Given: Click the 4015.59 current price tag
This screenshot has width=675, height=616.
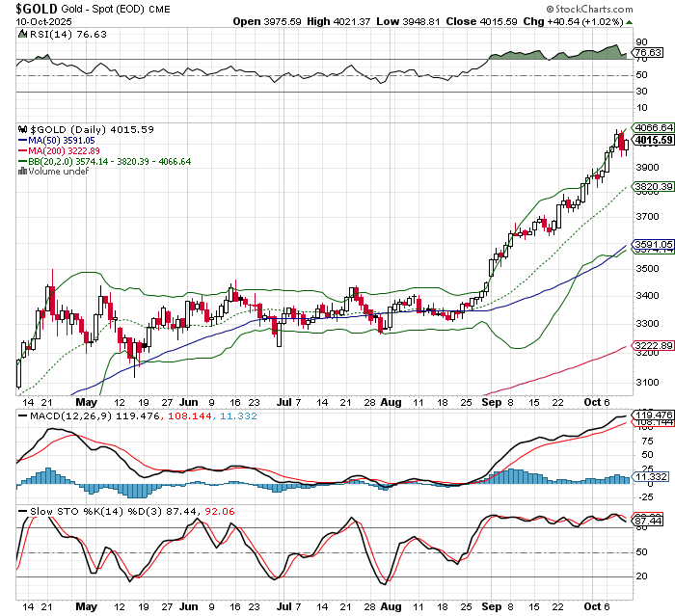Looking at the screenshot, I should [652, 140].
